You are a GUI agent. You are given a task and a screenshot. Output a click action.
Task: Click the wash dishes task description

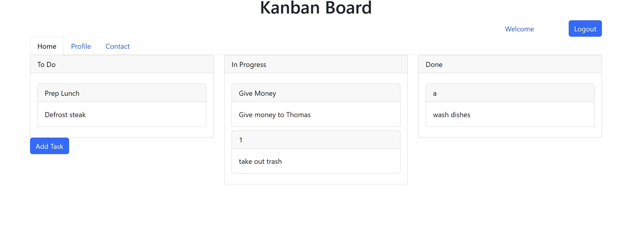(x=451, y=115)
